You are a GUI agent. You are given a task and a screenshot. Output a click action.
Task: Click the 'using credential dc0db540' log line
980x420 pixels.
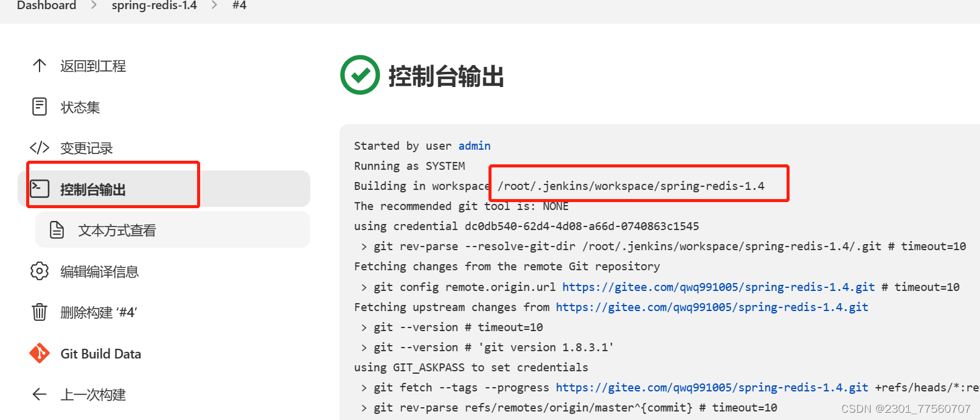526,226
